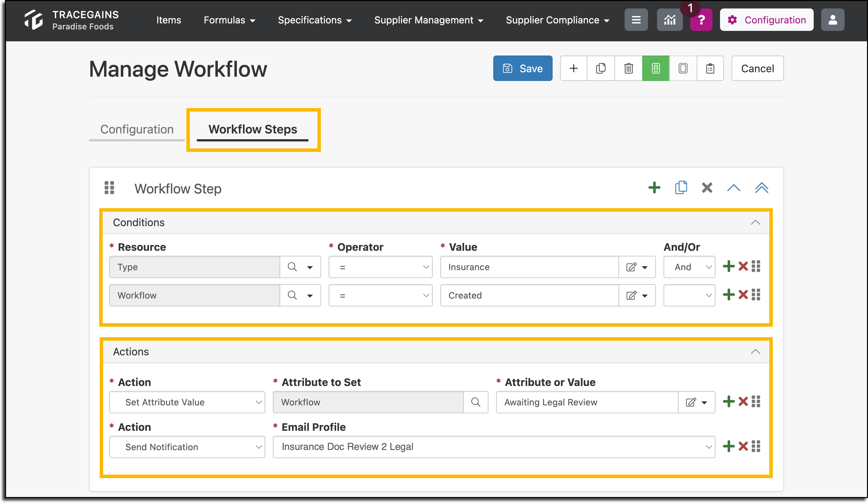
Task: Switch to the Configuration tab
Action: click(x=137, y=129)
